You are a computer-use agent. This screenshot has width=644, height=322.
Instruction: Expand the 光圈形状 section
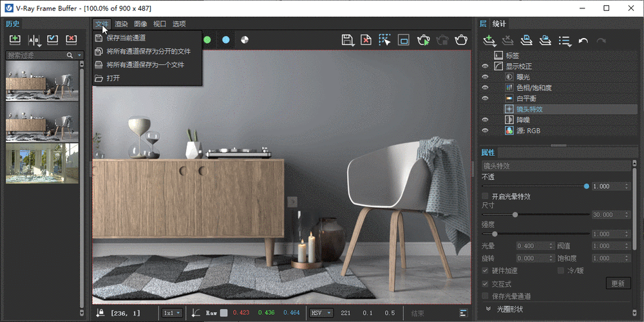click(x=487, y=310)
